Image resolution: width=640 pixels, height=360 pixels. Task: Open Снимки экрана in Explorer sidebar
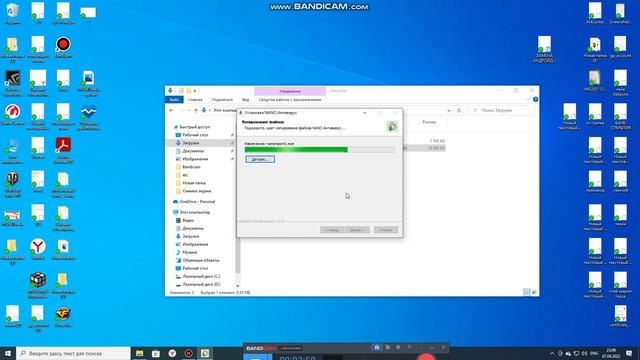click(x=197, y=191)
